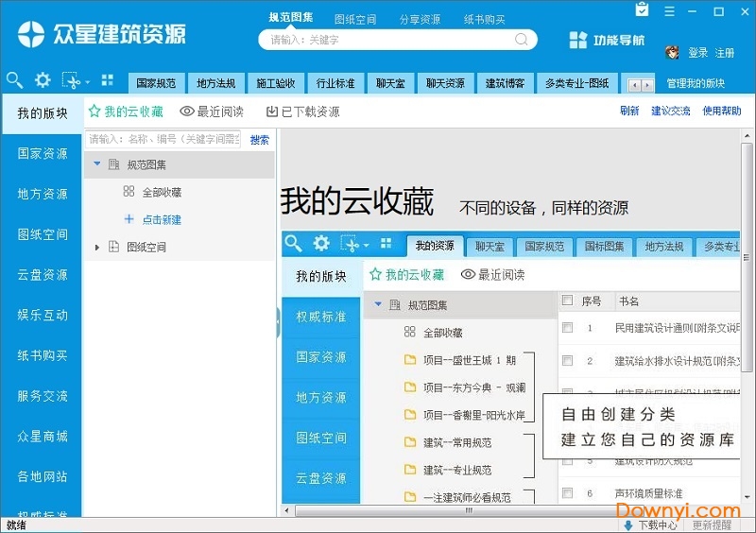Switch to the 最近阅读 view
The width and height of the screenshot is (756, 533).
pyautogui.click(x=212, y=112)
